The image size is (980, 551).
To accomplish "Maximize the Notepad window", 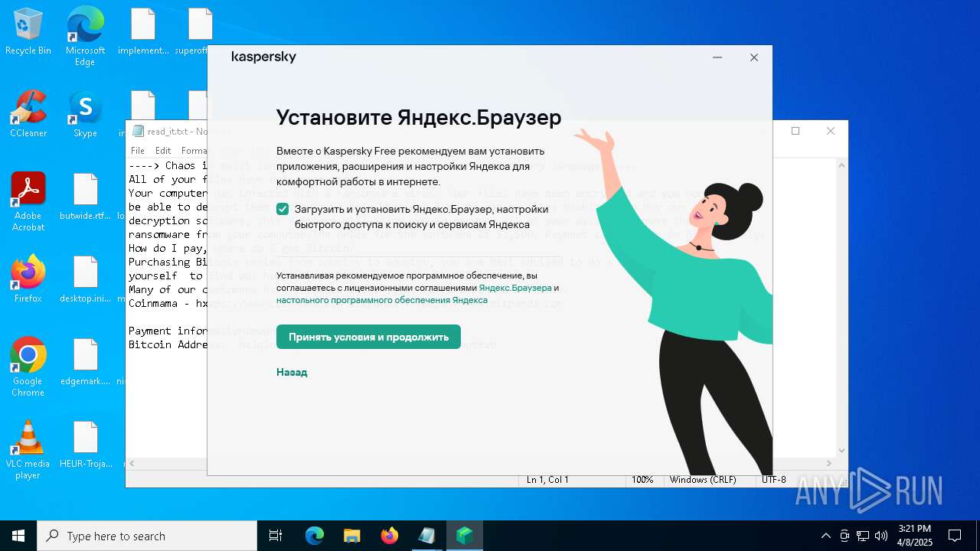I will [795, 131].
